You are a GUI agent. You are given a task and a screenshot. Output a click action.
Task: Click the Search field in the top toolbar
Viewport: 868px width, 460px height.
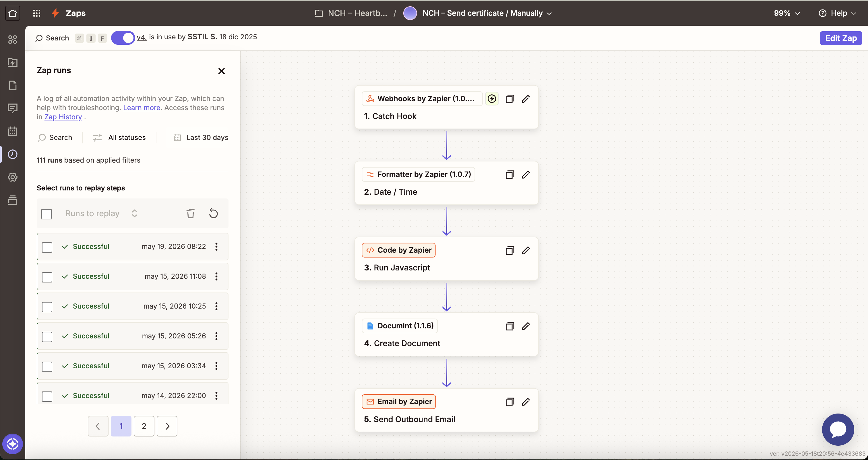pyautogui.click(x=52, y=38)
